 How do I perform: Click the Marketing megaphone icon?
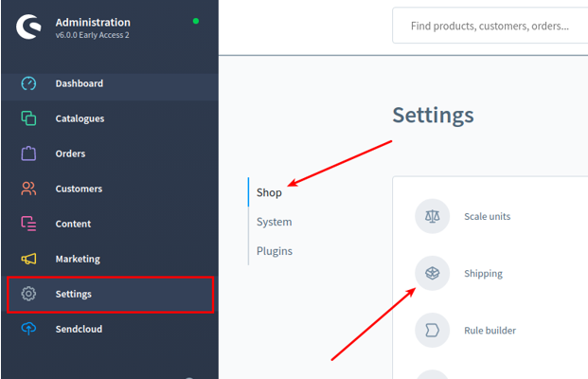click(28, 259)
